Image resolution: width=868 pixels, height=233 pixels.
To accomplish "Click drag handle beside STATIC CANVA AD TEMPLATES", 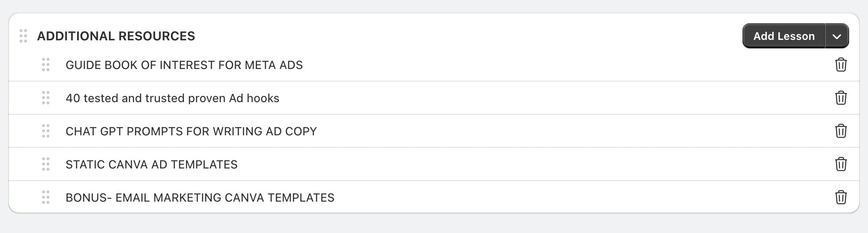I will [46, 164].
